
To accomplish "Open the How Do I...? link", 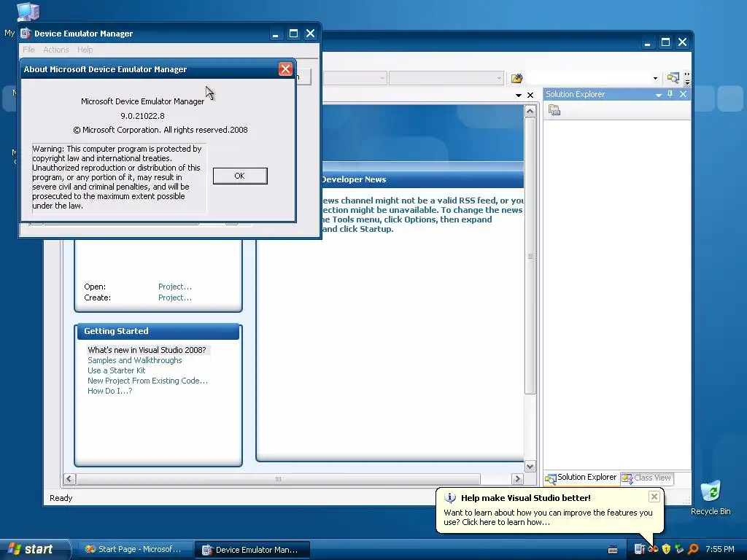I will tap(110, 391).
